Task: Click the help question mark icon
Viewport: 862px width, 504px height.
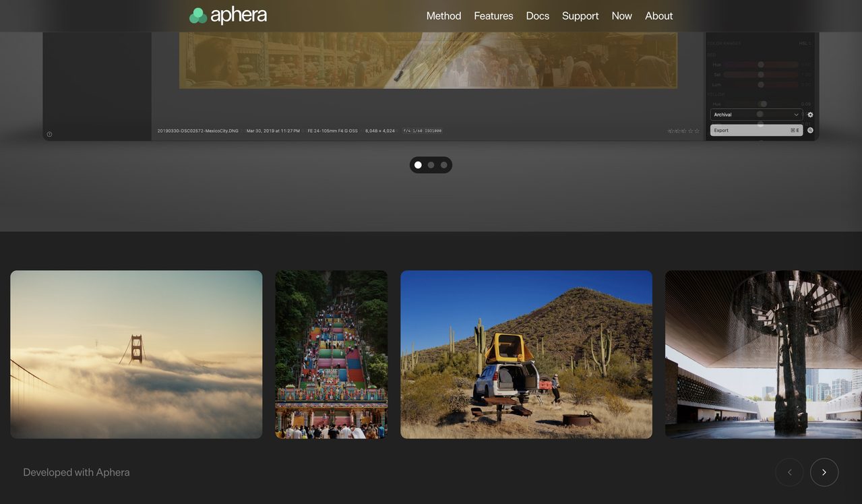Action: pyautogui.click(x=49, y=134)
